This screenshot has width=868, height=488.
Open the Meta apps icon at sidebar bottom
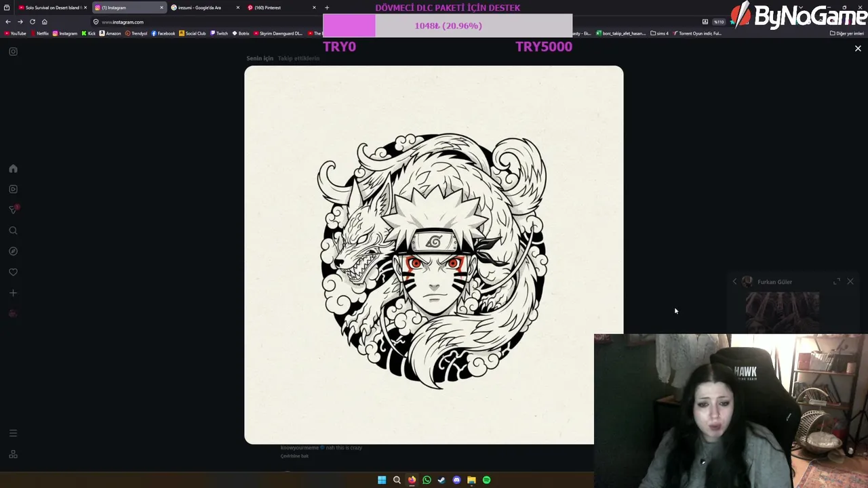[13, 454]
